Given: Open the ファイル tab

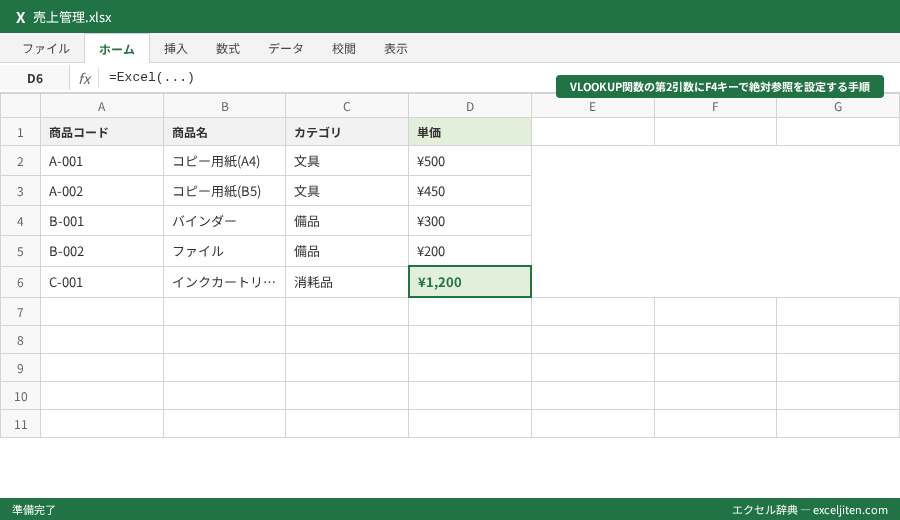Looking at the screenshot, I should (46, 49).
